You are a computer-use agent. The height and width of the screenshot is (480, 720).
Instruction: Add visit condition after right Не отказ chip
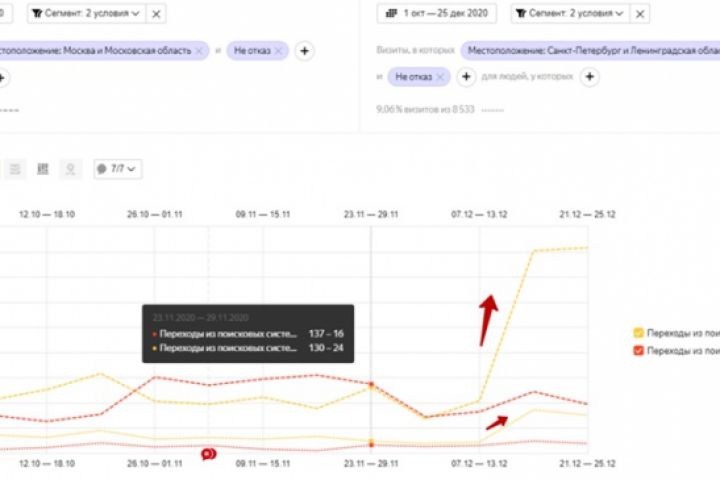(x=466, y=77)
